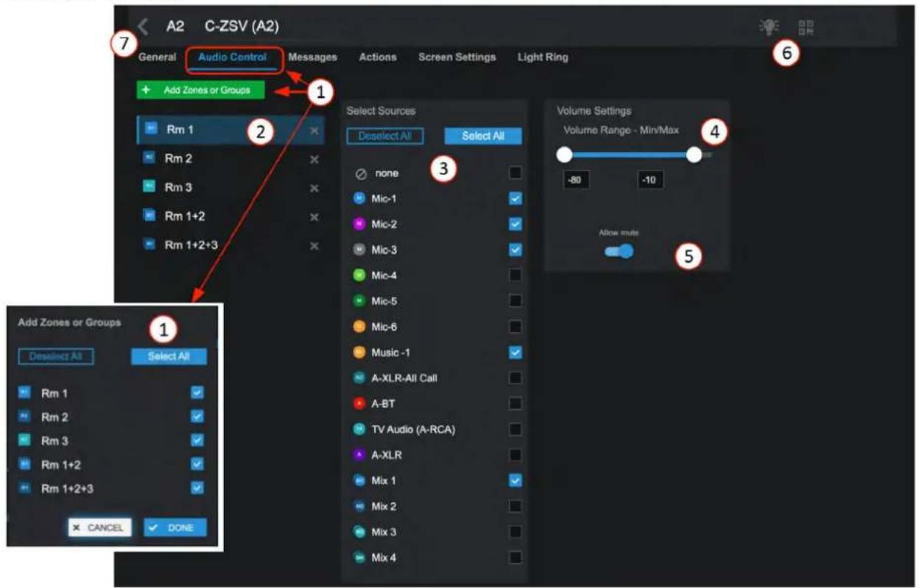Viewport: 919px width, 588px height.
Task: Select the Rm 1+2 group row
Action: [230, 217]
